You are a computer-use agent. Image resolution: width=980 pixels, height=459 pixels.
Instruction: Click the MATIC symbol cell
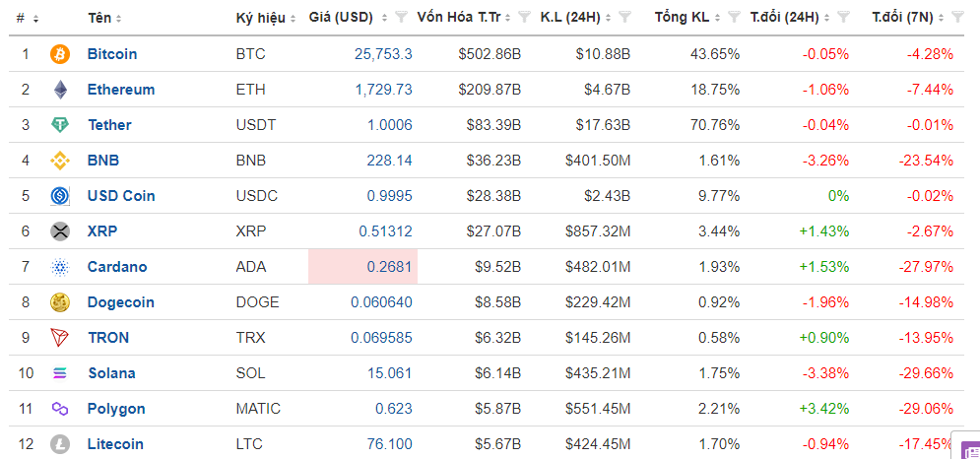coord(258,409)
